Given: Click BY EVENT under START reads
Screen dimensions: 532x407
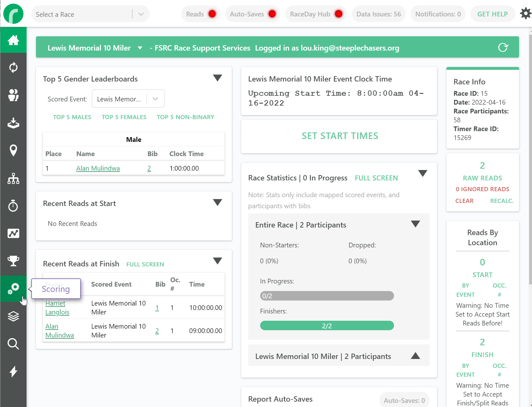Looking at the screenshot, I should tap(465, 290).
